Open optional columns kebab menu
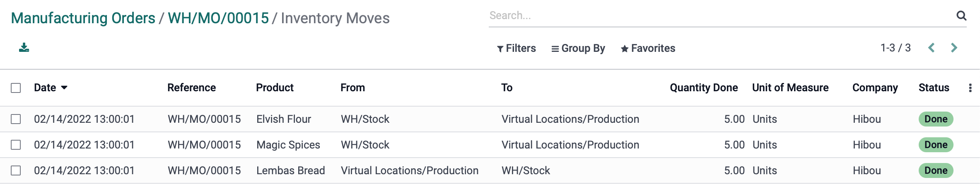Image resolution: width=980 pixels, height=185 pixels. tap(970, 88)
